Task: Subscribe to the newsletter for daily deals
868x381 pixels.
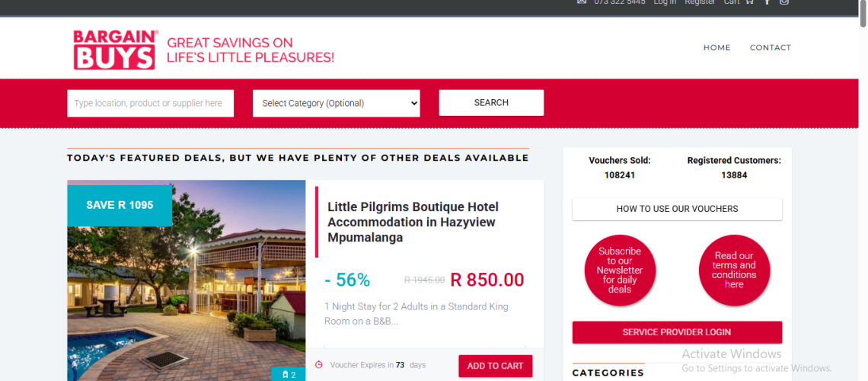Action: (x=620, y=271)
